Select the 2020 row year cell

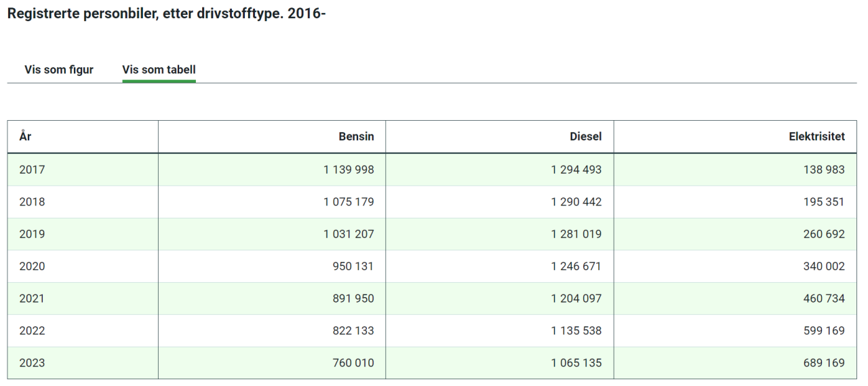pos(32,267)
